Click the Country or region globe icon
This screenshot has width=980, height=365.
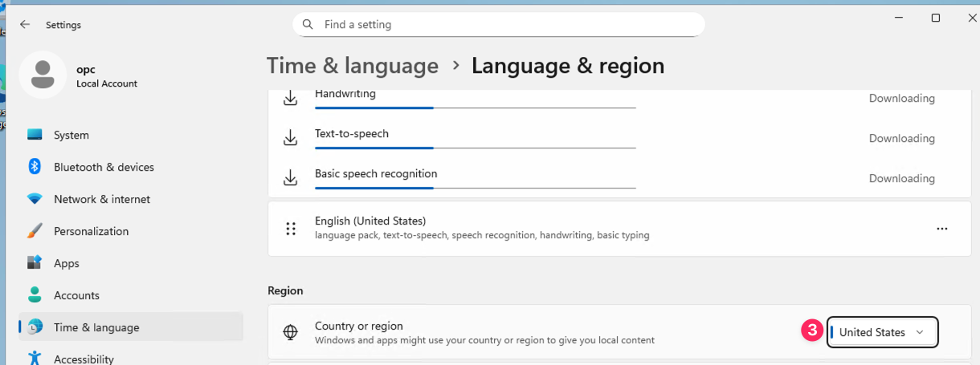(291, 332)
